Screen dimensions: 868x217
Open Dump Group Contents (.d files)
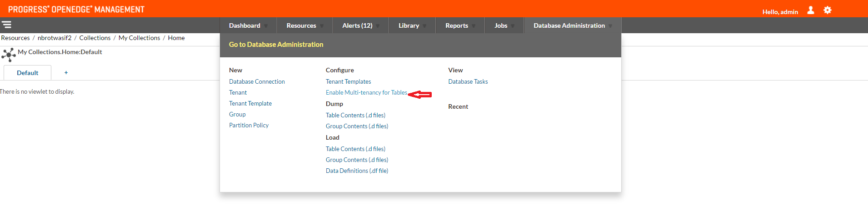[357, 126]
